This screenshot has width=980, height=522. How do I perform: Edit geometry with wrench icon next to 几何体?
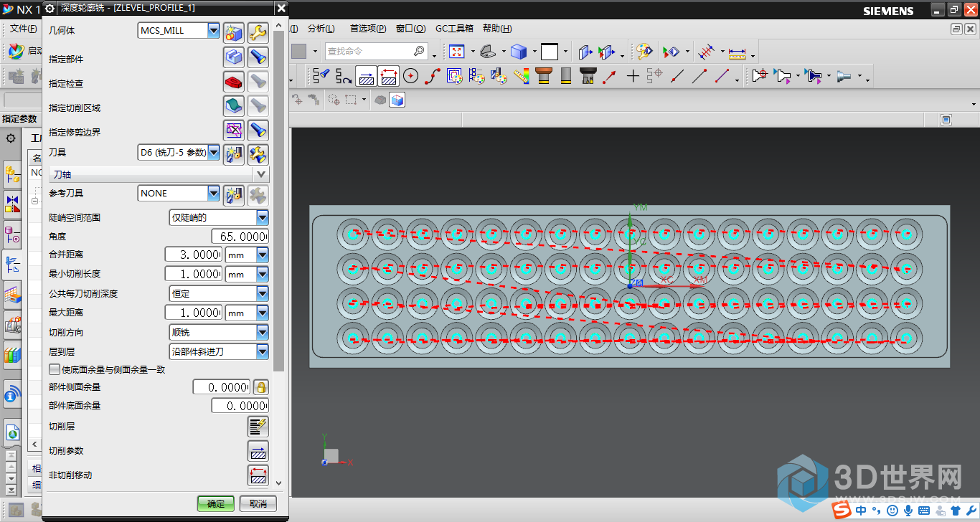[258, 32]
